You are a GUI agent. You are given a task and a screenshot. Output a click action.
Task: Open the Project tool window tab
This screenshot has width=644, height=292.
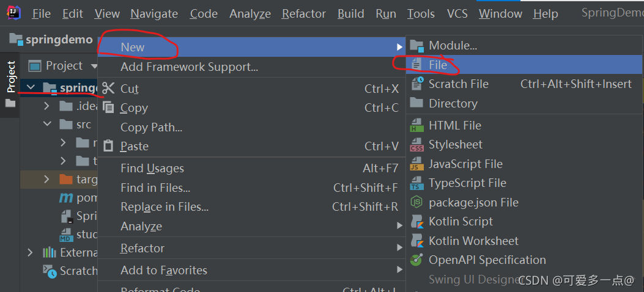tap(10, 76)
